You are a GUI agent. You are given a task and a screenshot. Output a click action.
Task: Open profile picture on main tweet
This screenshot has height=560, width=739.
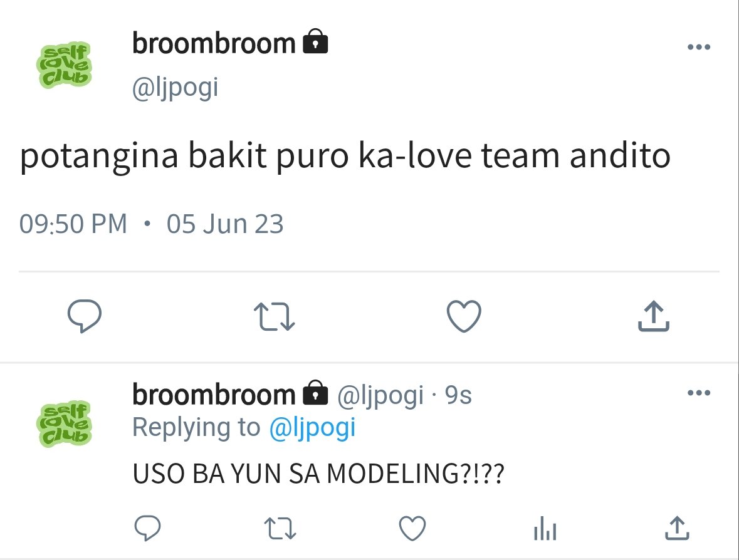click(64, 65)
